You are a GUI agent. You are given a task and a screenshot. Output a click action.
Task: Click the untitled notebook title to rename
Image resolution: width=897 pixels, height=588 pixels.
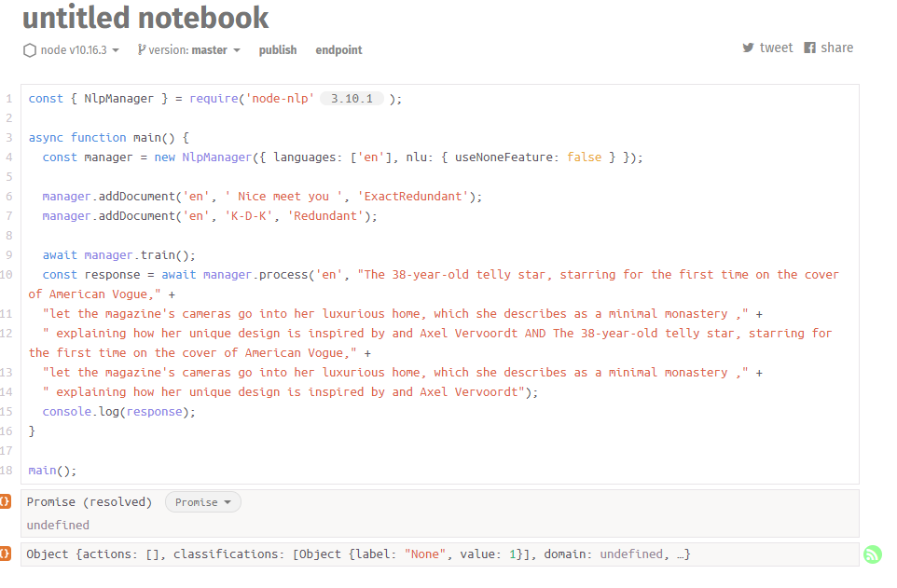coord(145,17)
